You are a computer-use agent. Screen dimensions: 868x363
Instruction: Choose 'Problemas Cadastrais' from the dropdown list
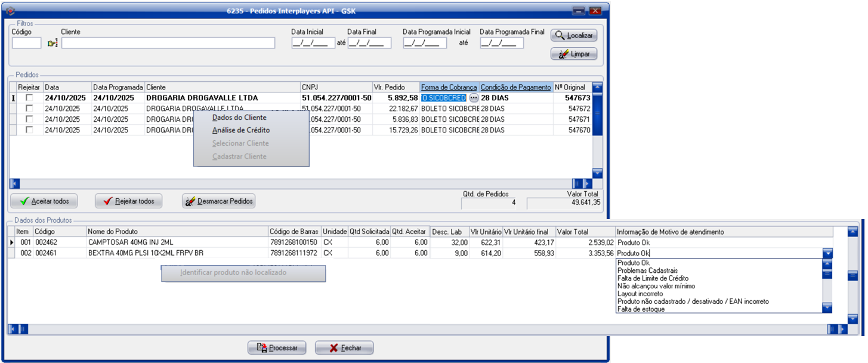point(647,270)
